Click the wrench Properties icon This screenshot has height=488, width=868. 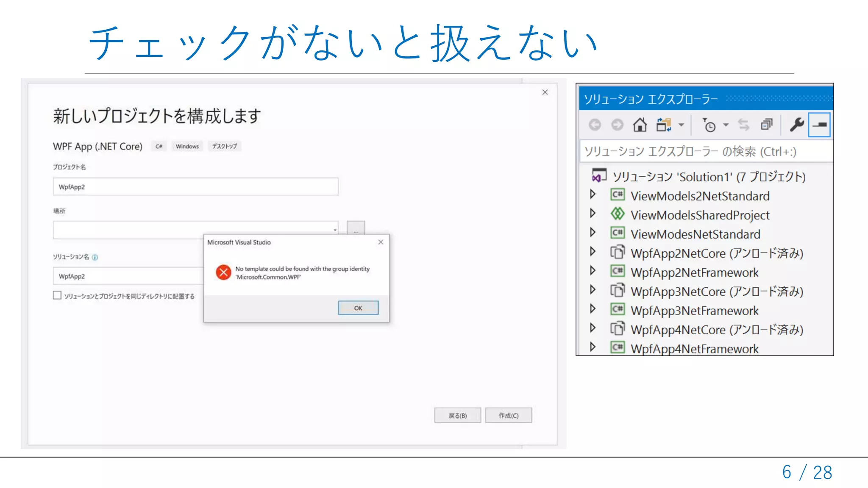point(797,125)
